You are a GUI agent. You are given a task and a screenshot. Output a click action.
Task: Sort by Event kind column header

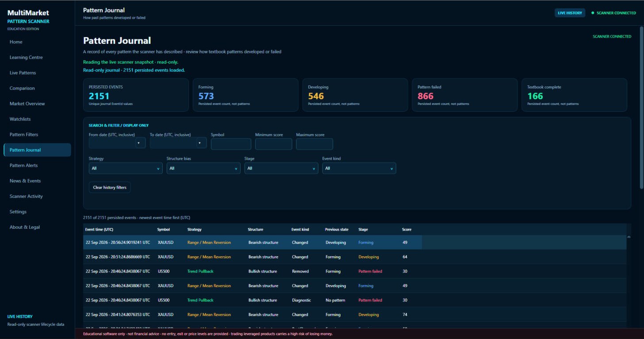[x=300, y=229]
